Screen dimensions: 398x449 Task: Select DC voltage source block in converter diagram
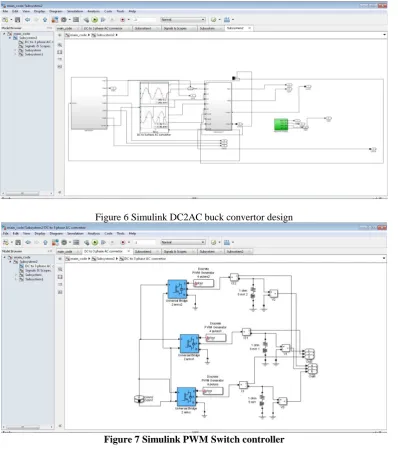click(x=139, y=399)
